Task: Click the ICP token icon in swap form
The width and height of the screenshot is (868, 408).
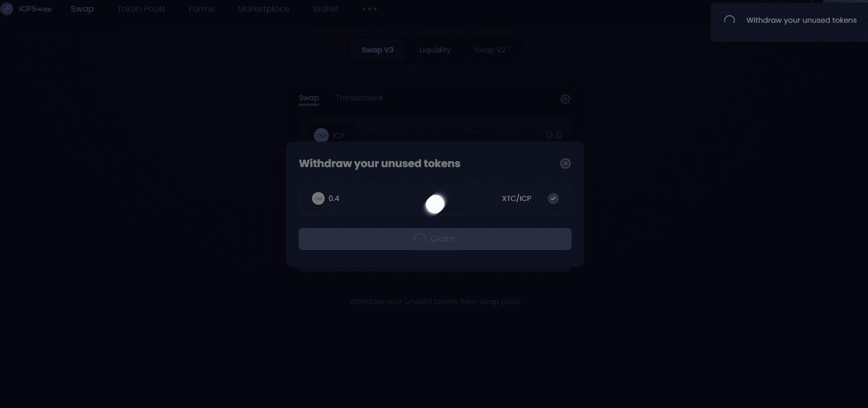Action: [x=321, y=136]
